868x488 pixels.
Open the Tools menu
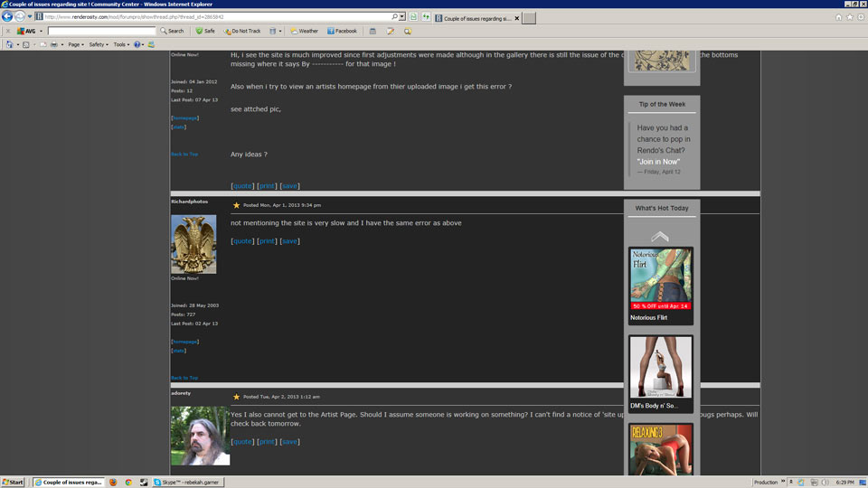point(121,44)
